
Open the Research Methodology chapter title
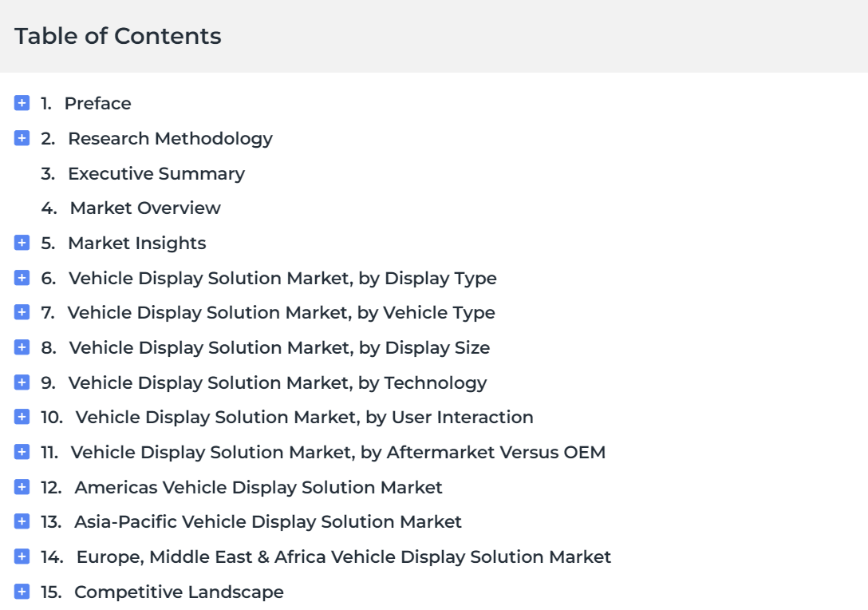(171, 138)
